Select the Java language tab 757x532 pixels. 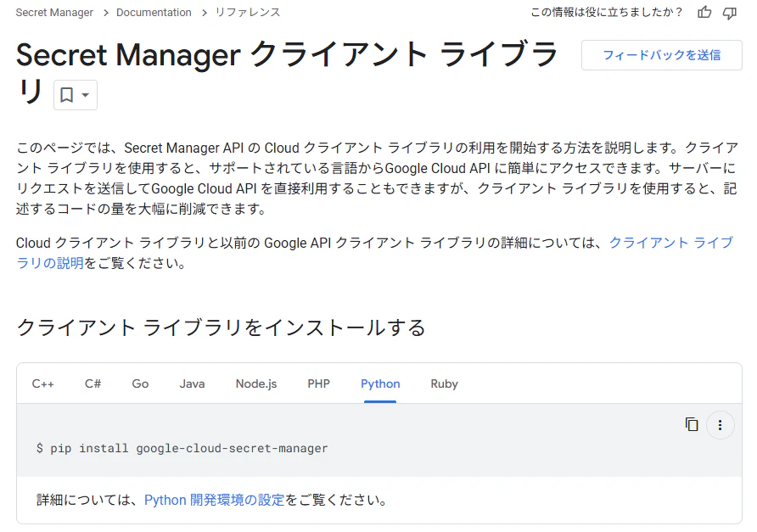coord(192,384)
